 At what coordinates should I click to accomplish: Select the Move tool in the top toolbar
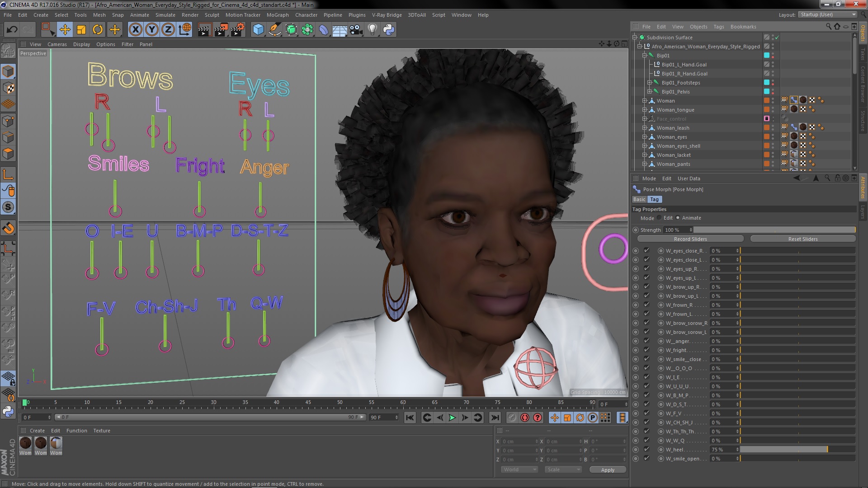(x=65, y=30)
